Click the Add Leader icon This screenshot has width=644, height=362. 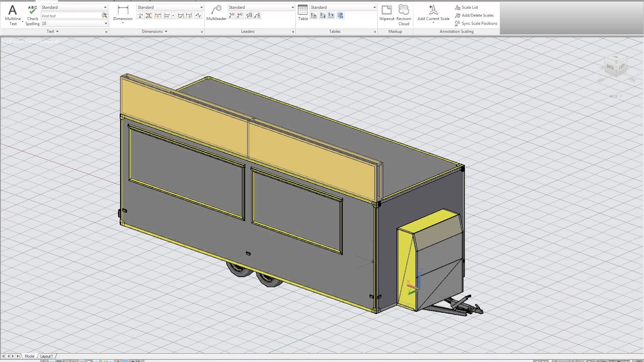(x=232, y=16)
